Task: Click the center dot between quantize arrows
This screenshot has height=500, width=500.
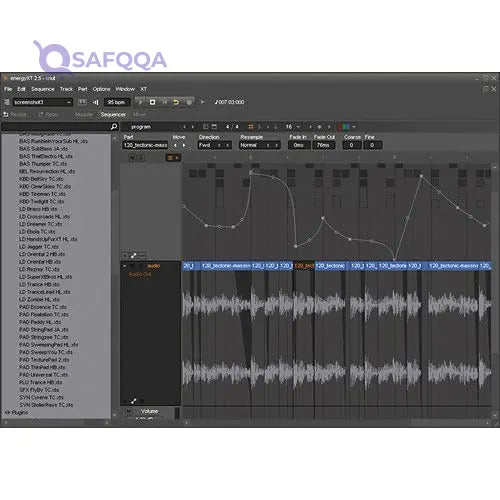Action: pyautogui.click(x=319, y=127)
